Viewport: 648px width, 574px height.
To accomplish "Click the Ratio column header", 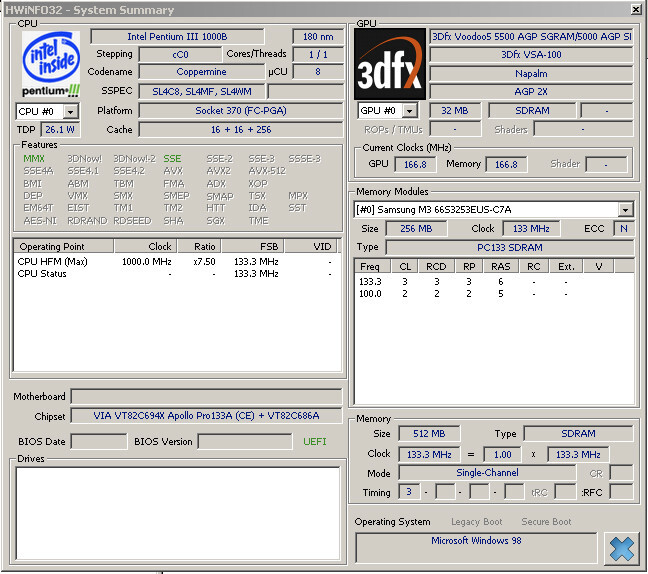I will point(199,247).
